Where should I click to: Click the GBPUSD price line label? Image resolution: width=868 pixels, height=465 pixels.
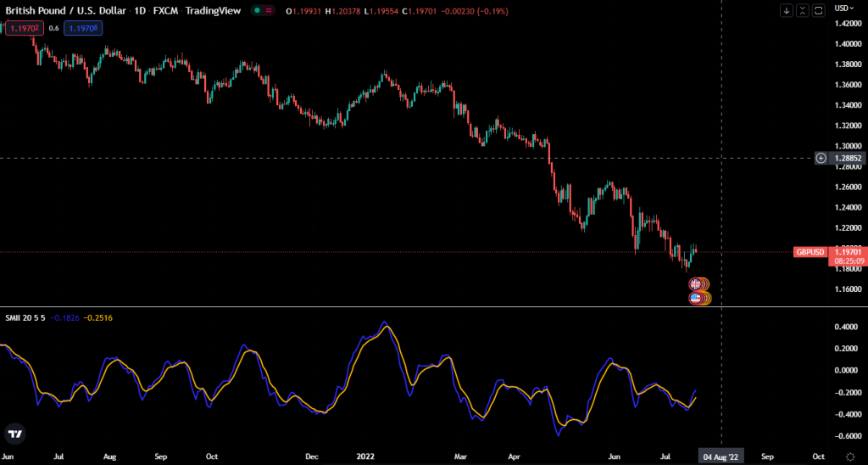pyautogui.click(x=810, y=252)
